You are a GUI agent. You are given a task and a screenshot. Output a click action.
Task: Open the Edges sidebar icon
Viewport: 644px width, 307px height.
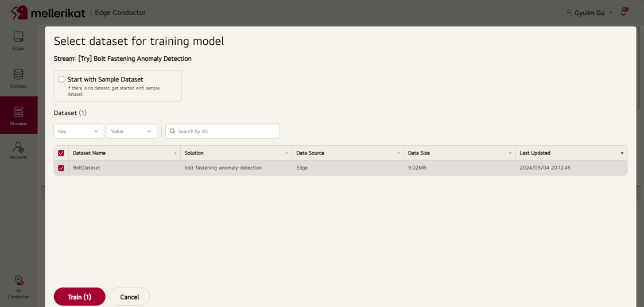pyautogui.click(x=18, y=41)
